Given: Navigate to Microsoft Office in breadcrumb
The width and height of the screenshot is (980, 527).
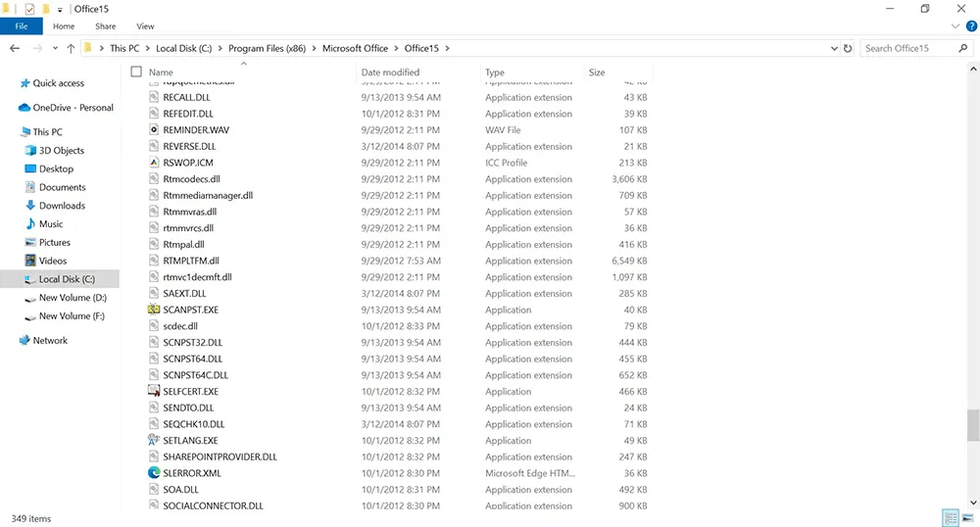Looking at the screenshot, I should pyautogui.click(x=355, y=48).
